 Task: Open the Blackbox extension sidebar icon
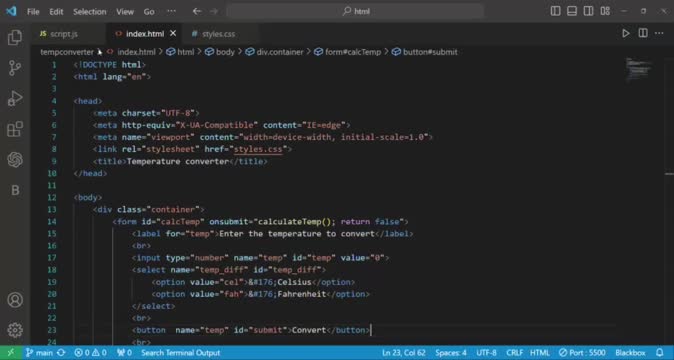[x=15, y=190]
